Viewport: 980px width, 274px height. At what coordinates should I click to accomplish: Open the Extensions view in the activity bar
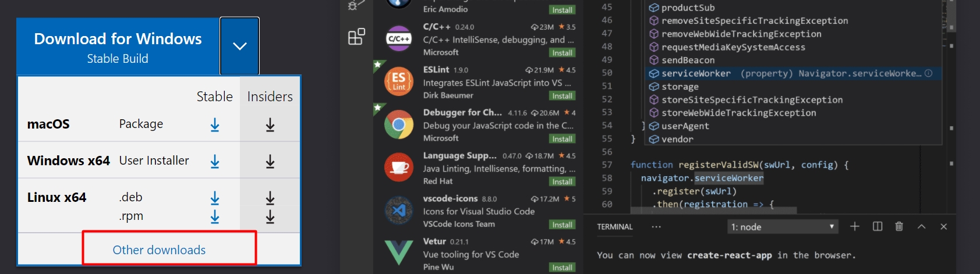pos(356,37)
